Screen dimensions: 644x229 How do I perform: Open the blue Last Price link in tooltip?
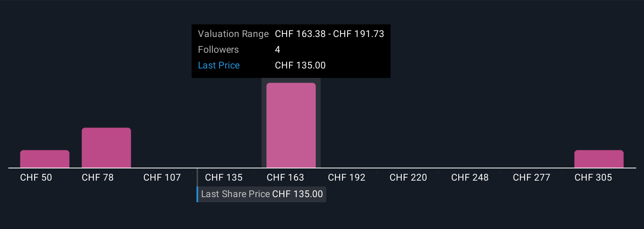219,65
